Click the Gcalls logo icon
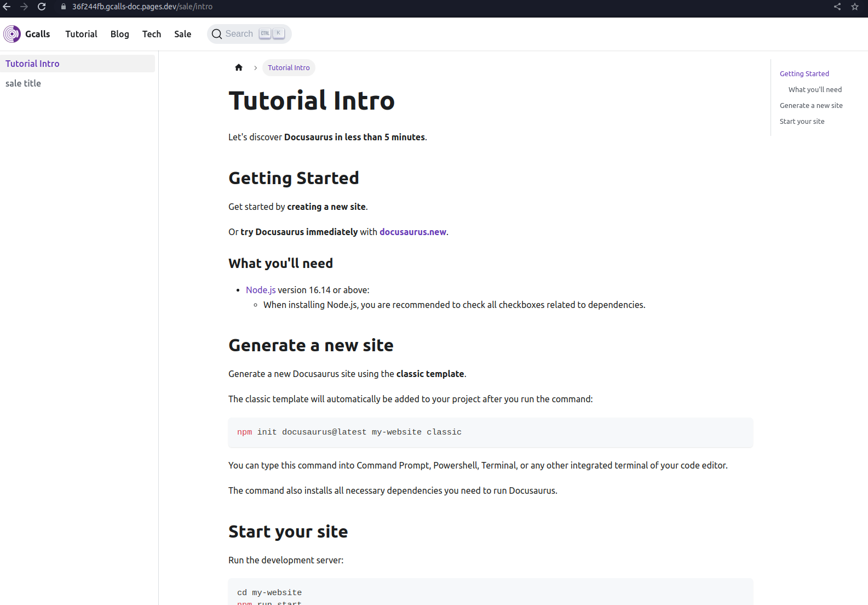 coord(12,34)
